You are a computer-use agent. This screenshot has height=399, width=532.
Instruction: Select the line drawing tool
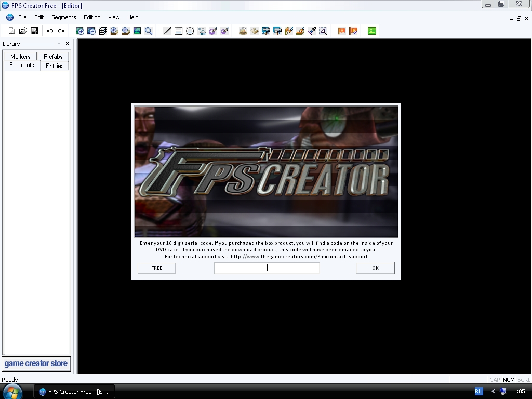point(167,31)
